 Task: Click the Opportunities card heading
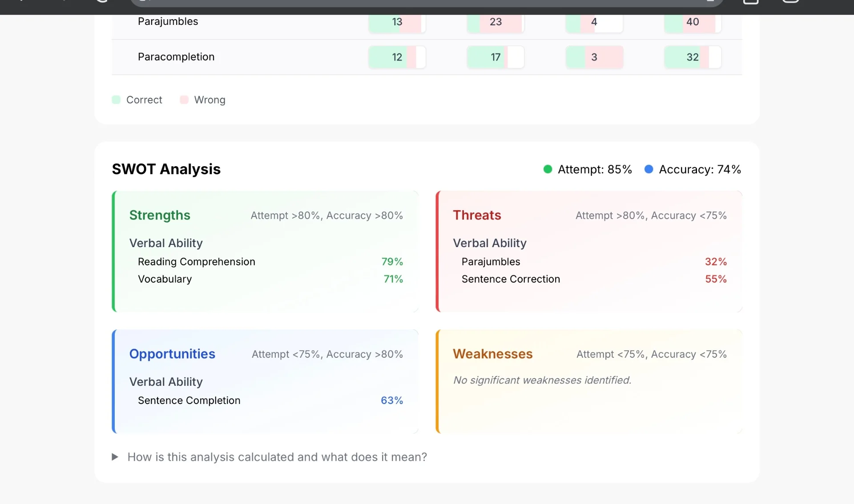172,354
